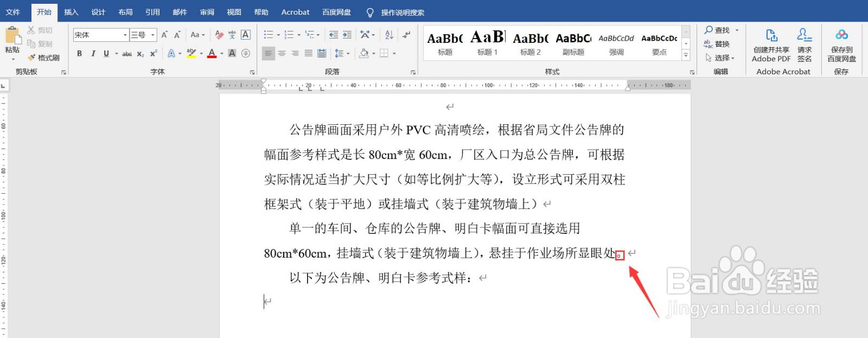Apply text effects with the outlined A icon
Screen dimensions: 868x338
[171, 53]
